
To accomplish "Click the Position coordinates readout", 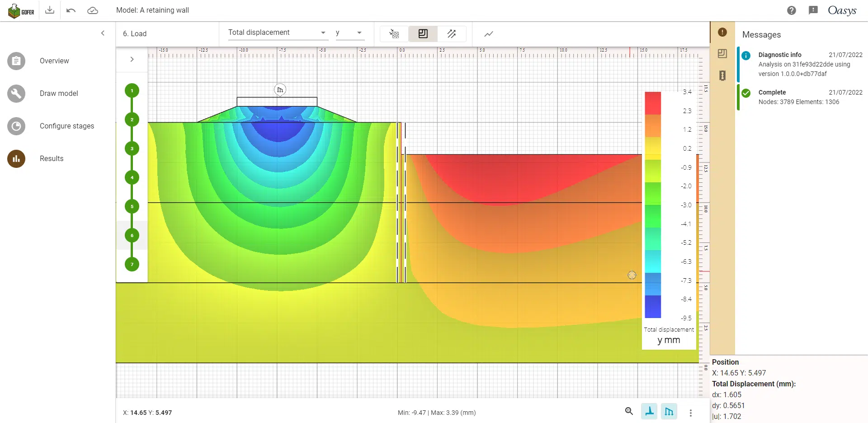I will pyautogui.click(x=739, y=373).
